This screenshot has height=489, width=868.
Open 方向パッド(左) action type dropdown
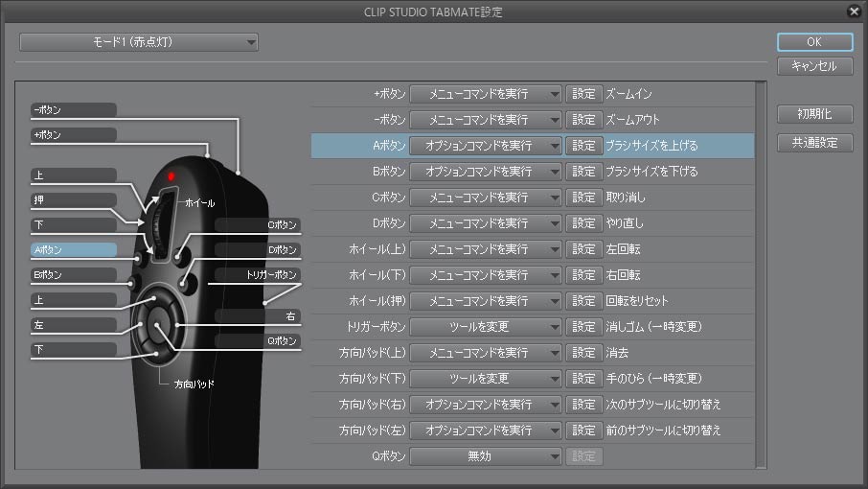coord(486,431)
